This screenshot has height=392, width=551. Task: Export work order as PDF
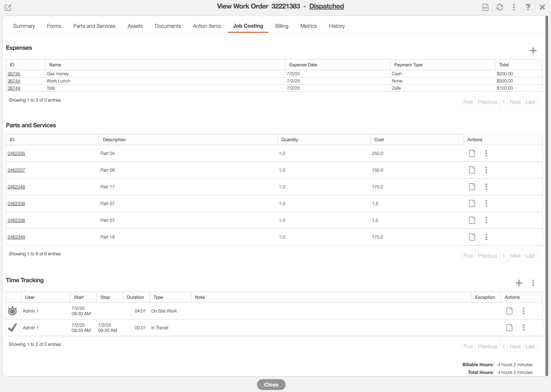coord(485,7)
